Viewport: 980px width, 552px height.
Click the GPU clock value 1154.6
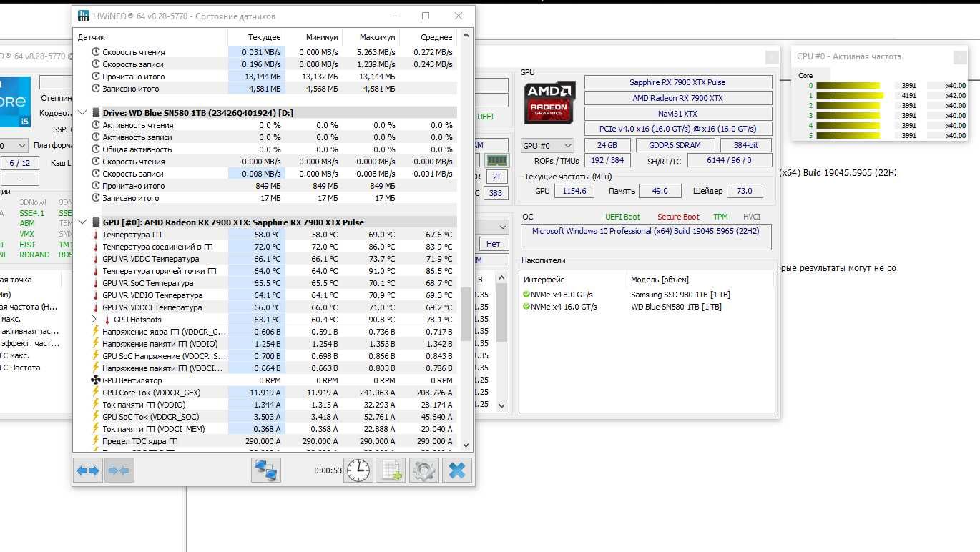click(x=574, y=191)
